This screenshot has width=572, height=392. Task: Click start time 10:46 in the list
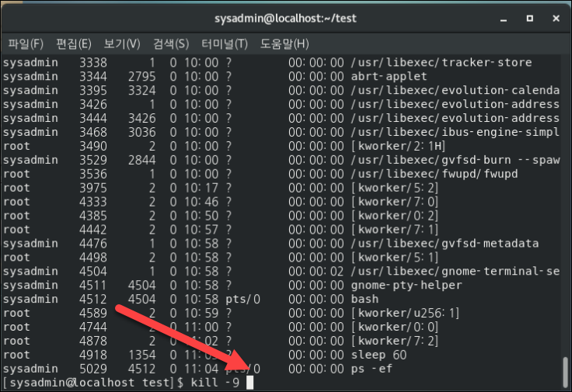point(201,202)
